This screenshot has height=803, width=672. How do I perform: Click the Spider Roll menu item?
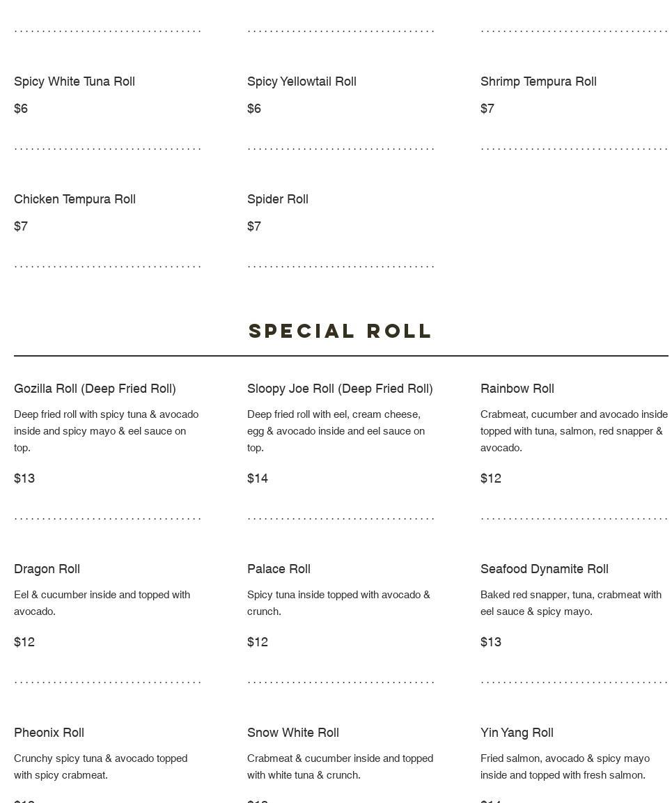(x=278, y=199)
